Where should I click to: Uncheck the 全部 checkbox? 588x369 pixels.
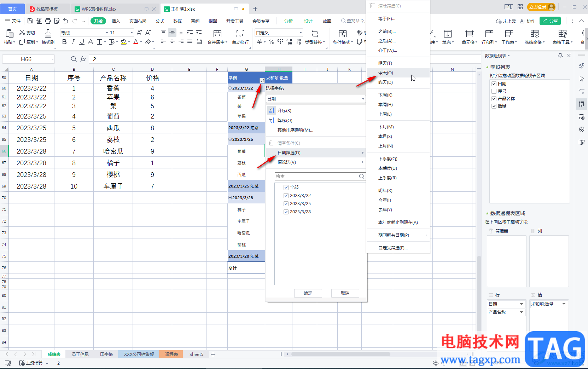point(286,188)
